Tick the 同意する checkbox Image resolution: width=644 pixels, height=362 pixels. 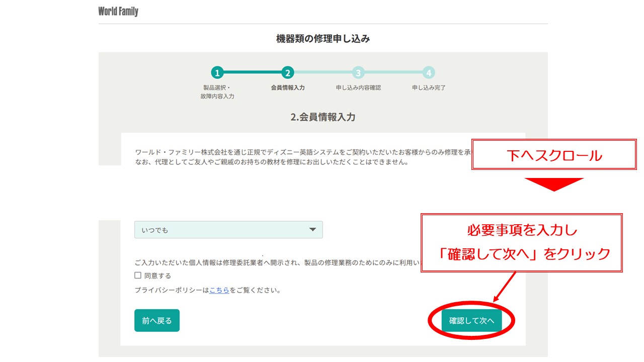coord(138,276)
